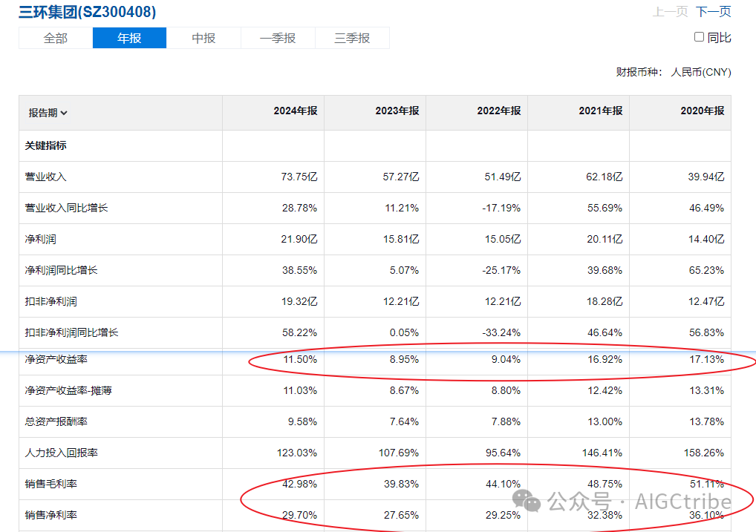The height and width of the screenshot is (532, 756).
Task: Click the -17.19% growth value
Action: coord(501,208)
